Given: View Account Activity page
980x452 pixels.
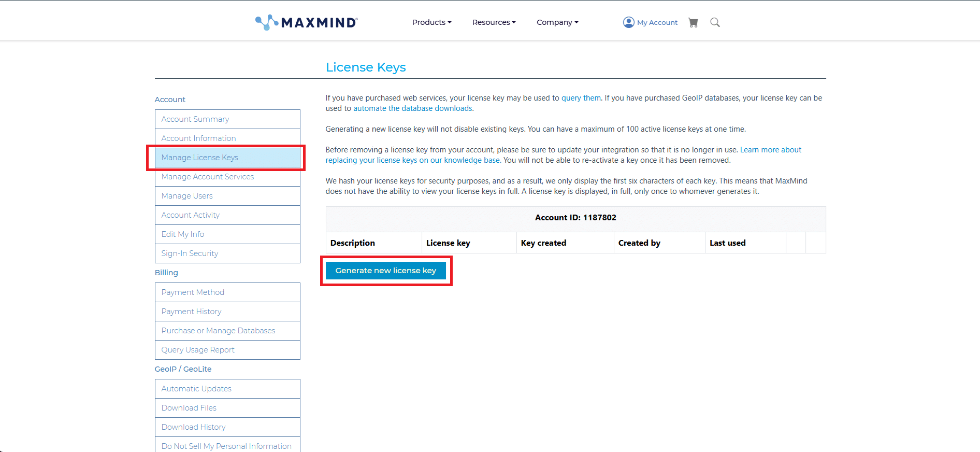Looking at the screenshot, I should pos(227,215).
